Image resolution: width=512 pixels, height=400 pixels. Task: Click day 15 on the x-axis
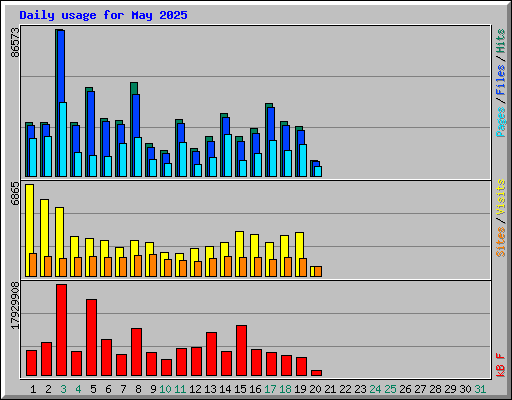click(x=240, y=389)
